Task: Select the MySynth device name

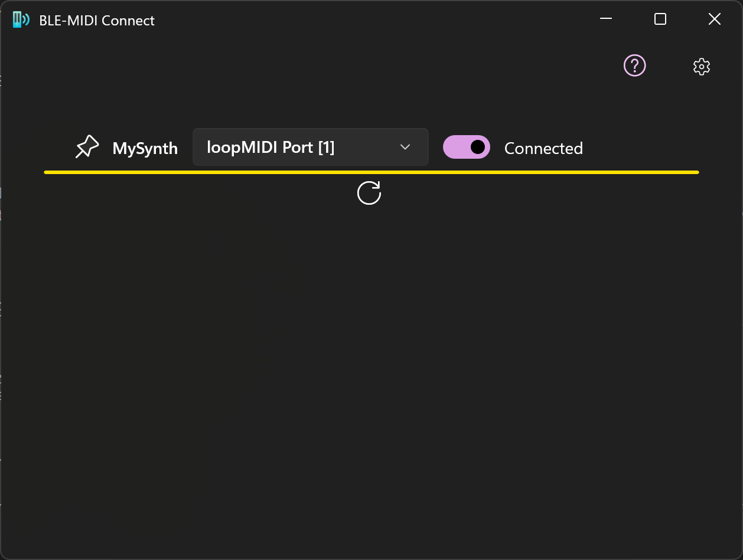Action: [x=145, y=148]
